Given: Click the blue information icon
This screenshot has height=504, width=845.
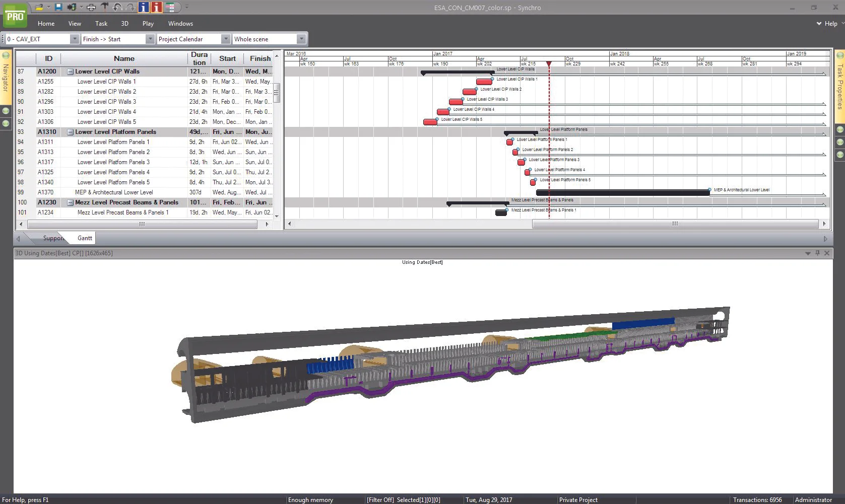Looking at the screenshot, I should pyautogui.click(x=144, y=7).
